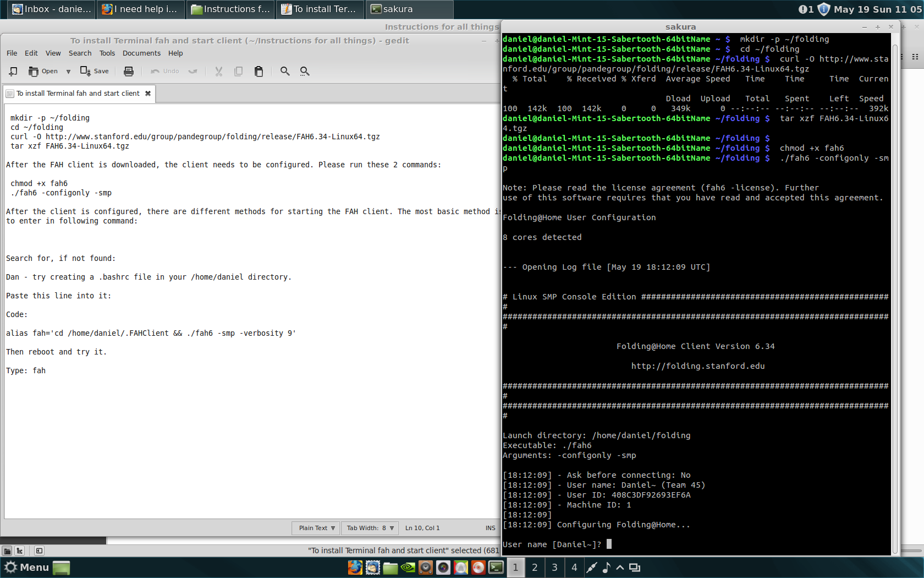The width and height of the screenshot is (924, 578).
Task: Toggle tree view in file manager status bar
Action: click(20, 551)
